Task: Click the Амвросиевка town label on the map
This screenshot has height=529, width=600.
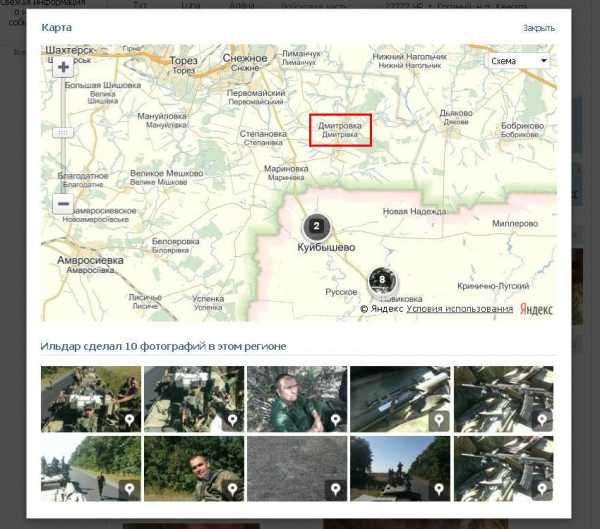Action: [90, 260]
